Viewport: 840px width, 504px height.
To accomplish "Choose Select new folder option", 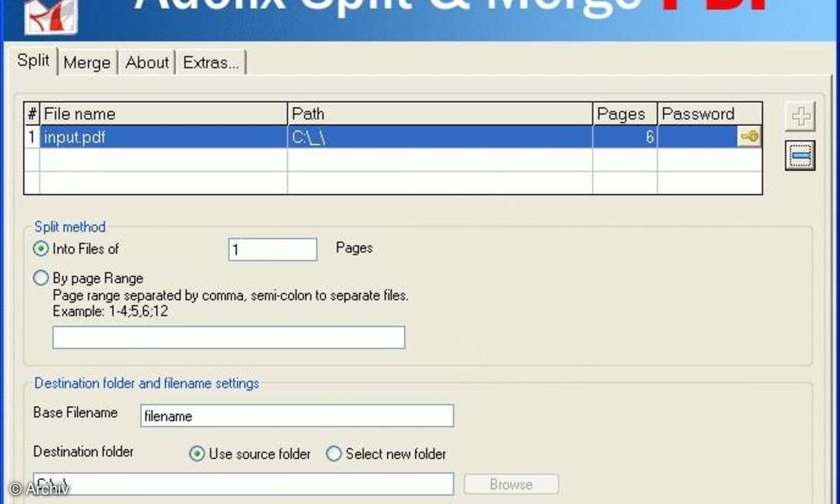I will [x=334, y=454].
